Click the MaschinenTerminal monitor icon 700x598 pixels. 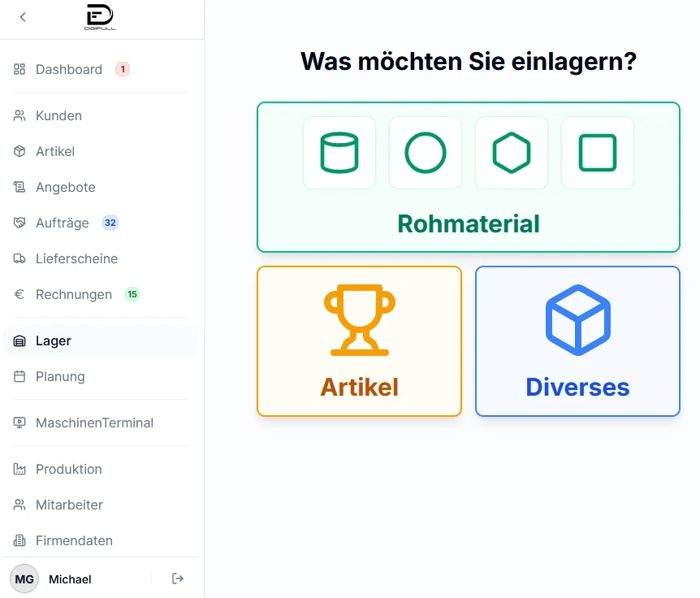pos(19,422)
